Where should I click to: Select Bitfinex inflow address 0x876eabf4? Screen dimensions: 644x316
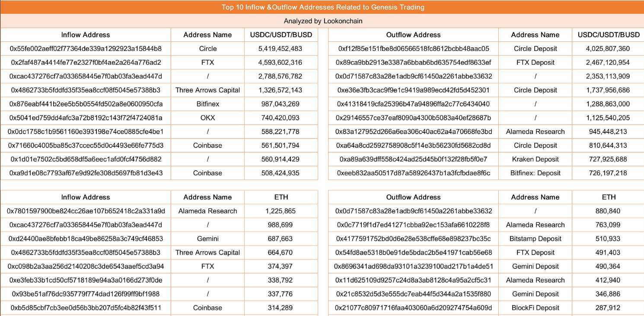pyautogui.click(x=86, y=104)
